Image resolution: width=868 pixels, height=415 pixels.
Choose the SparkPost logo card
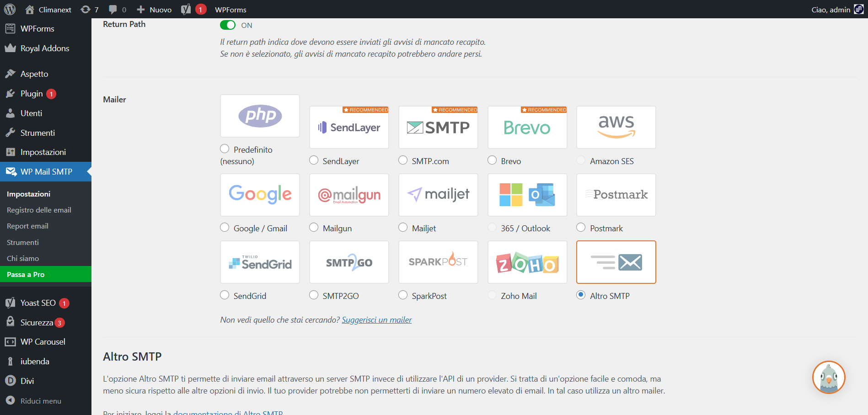[x=438, y=262]
